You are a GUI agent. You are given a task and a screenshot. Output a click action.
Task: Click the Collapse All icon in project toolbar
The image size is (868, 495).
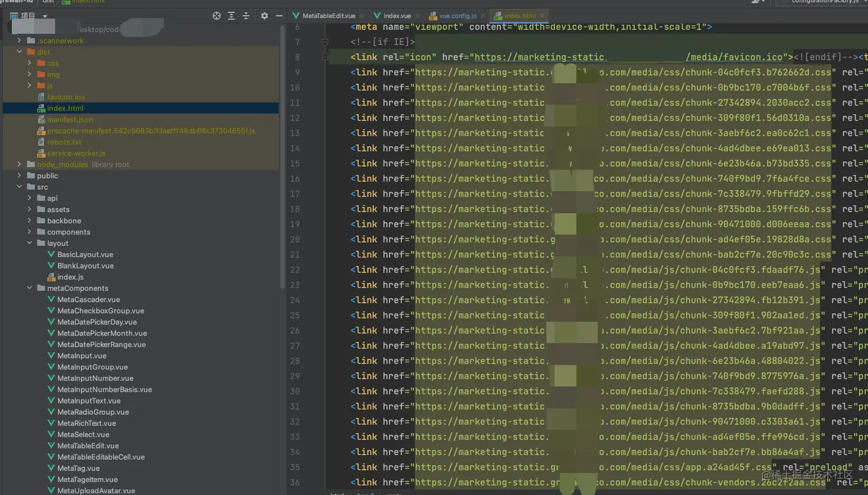(246, 16)
